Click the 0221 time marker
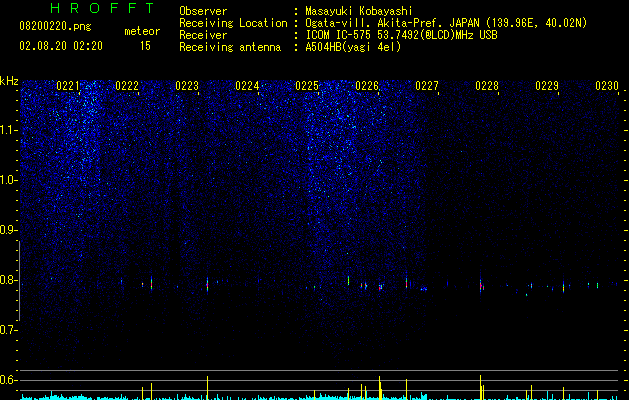The width and height of the screenshot is (629, 400). (68, 86)
